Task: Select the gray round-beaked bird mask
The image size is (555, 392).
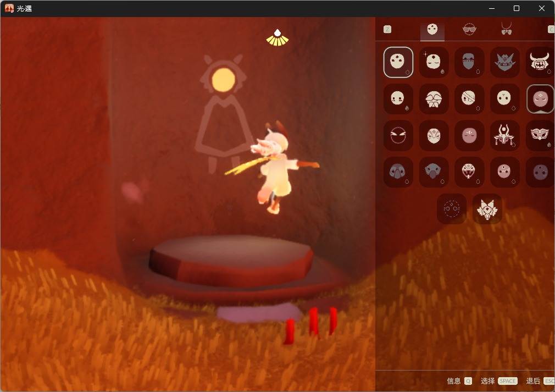Action: click(x=398, y=172)
